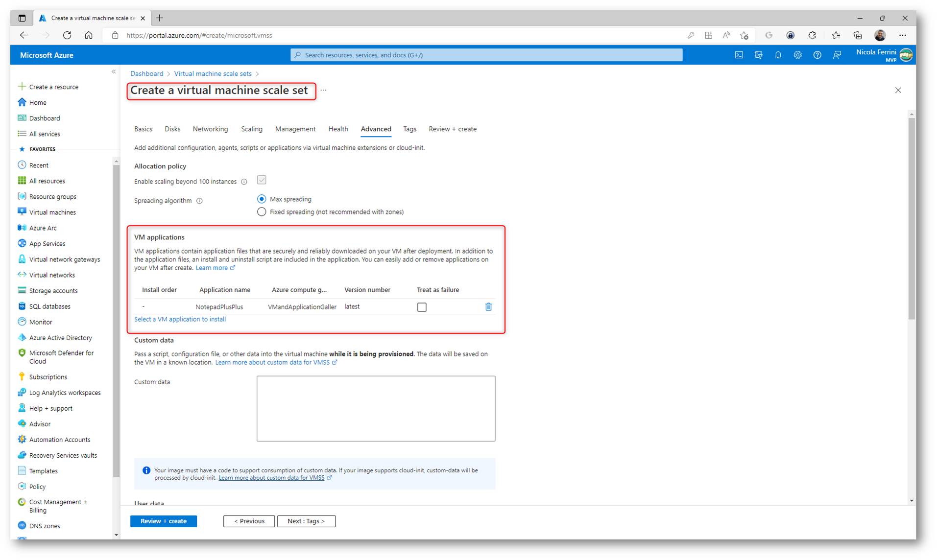Toggle Enable scaling beyond 100 instances checkbox
The width and height of the screenshot is (937, 560).
coord(262,180)
